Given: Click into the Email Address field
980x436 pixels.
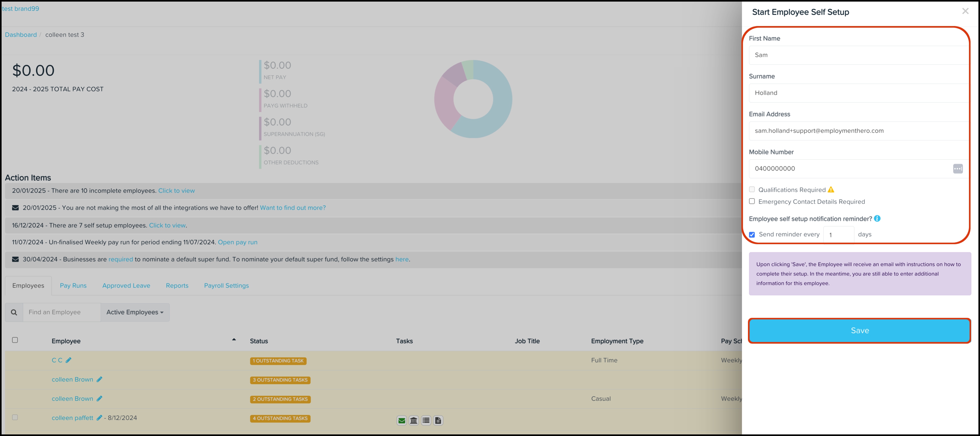Looking at the screenshot, I should 858,131.
